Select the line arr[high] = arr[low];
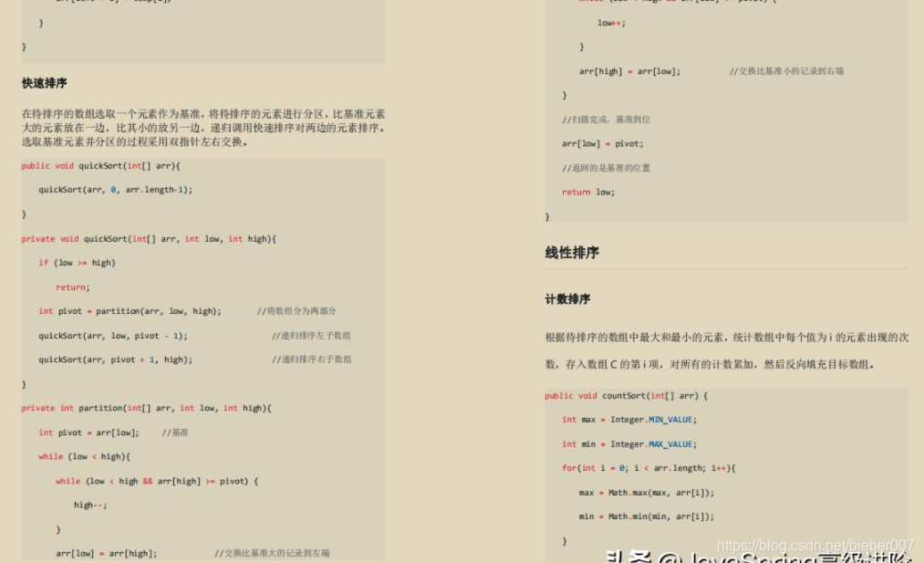The image size is (924, 563). pyautogui.click(x=629, y=71)
